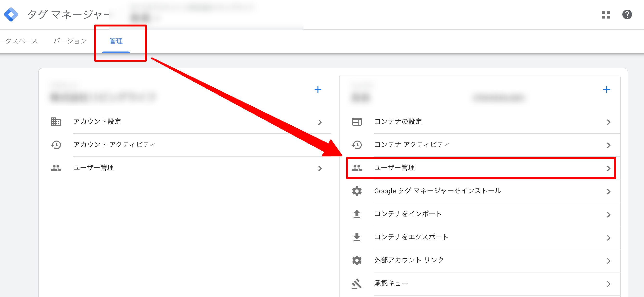Expand コンテナアクティビティ via its chevron

pos(608,145)
